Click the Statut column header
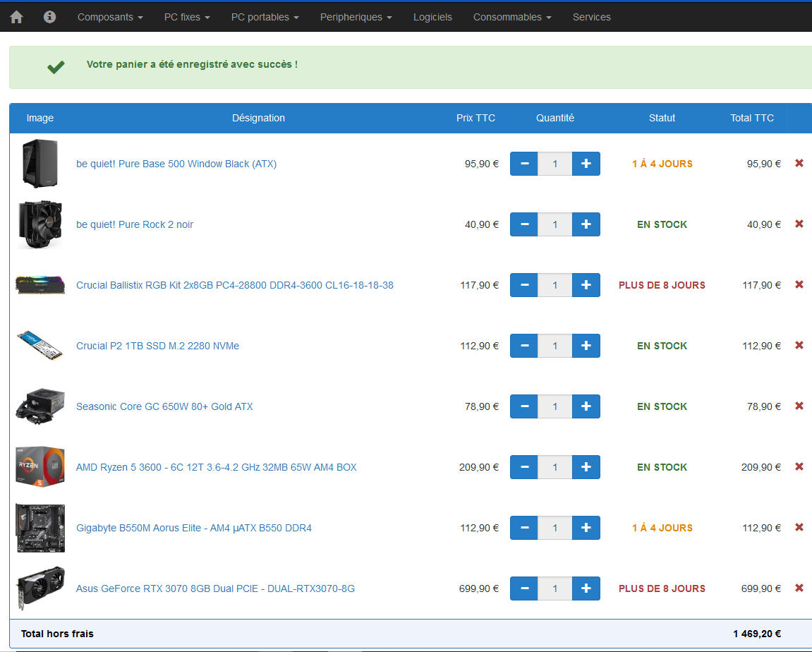812x652 pixels. coord(662,118)
